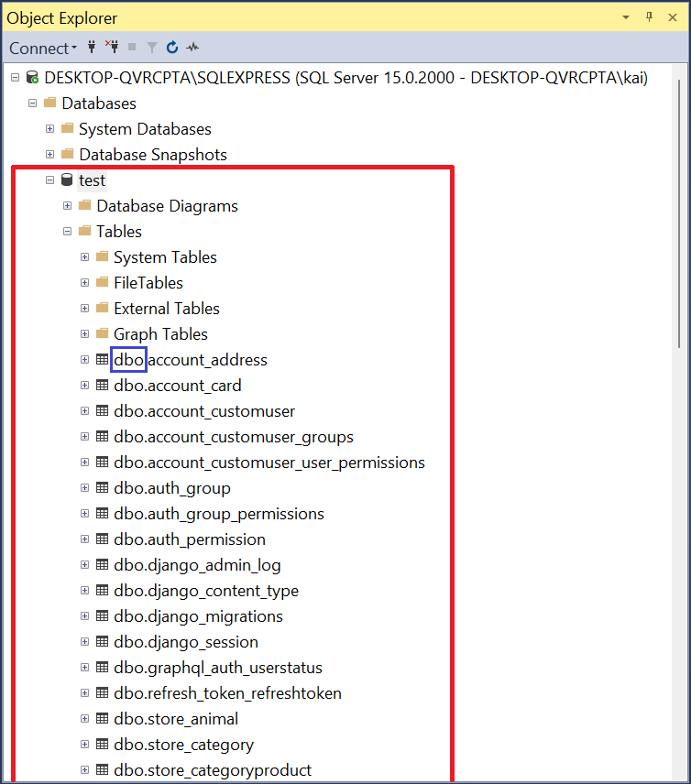The image size is (691, 784).
Task: Click the Graph Tables folder icon
Action: [x=102, y=333]
